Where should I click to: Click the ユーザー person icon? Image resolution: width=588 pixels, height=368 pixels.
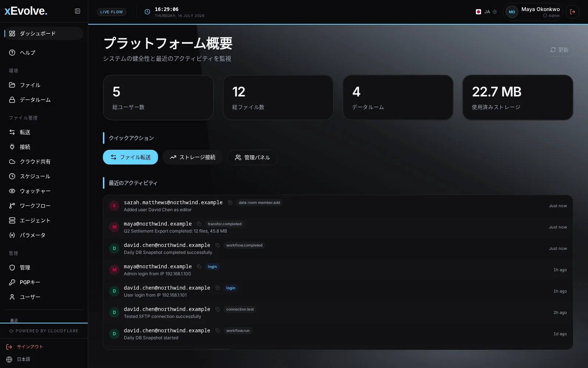pyautogui.click(x=12, y=297)
